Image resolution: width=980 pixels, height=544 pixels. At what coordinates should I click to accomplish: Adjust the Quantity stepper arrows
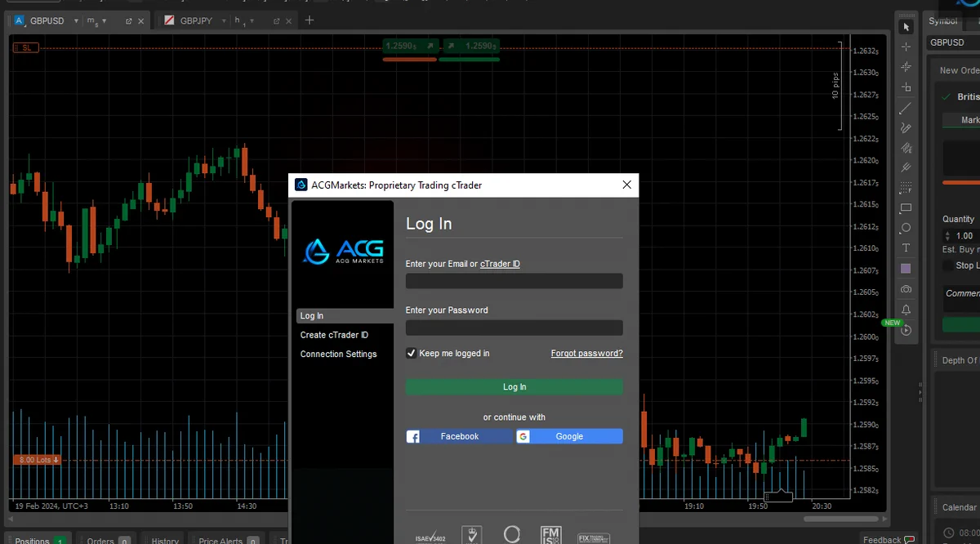(x=947, y=236)
